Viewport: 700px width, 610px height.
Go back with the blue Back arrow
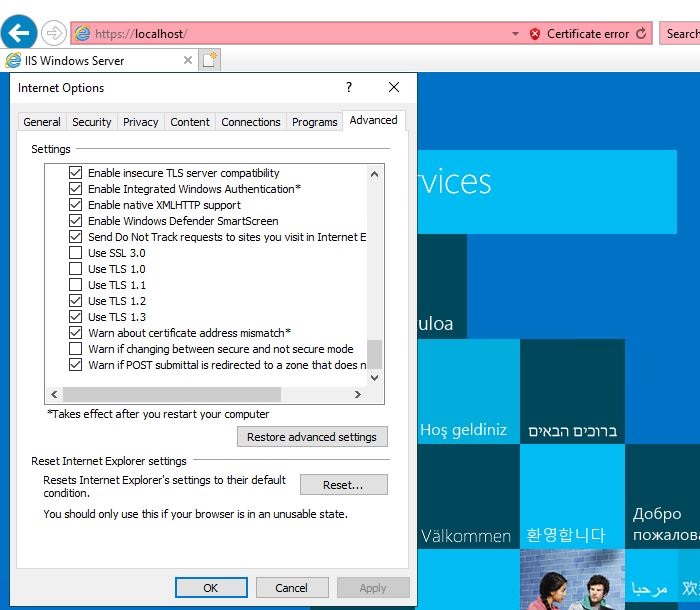pos(19,33)
